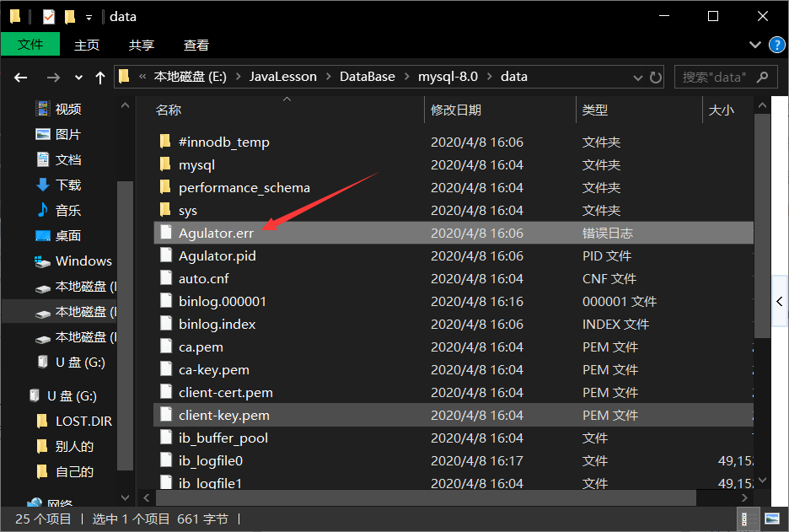Select the ib_logfile0 file icon
The width and height of the screenshot is (789, 532).
coord(166,460)
